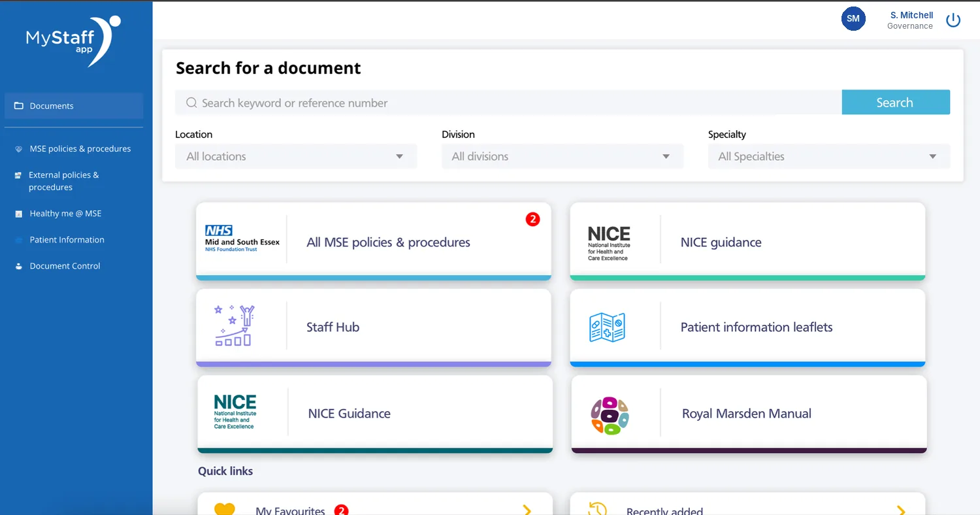The height and width of the screenshot is (515, 980).
Task: Click the red badge next to My Favourites
Action: coord(341,510)
